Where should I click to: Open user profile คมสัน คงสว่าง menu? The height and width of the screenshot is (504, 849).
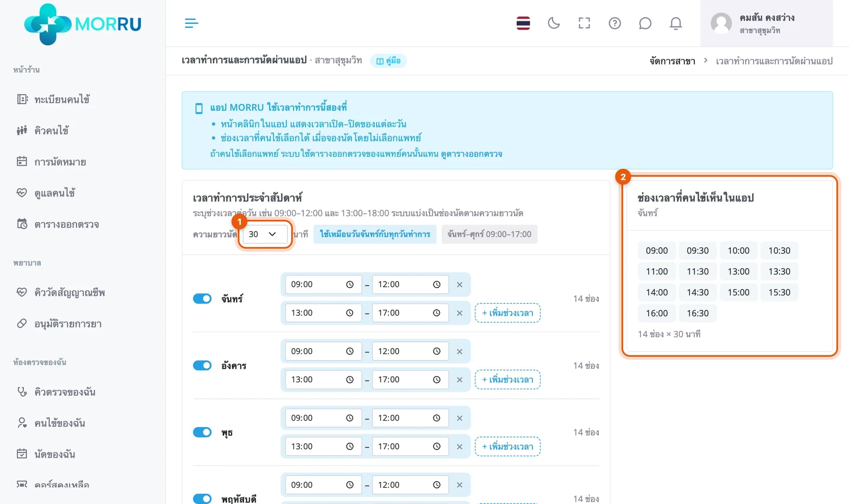(766, 23)
